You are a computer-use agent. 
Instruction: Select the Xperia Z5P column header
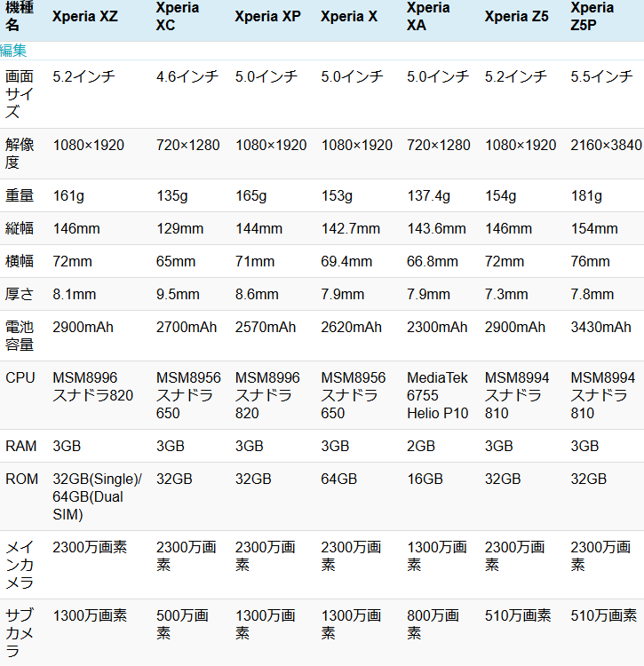tap(592, 16)
